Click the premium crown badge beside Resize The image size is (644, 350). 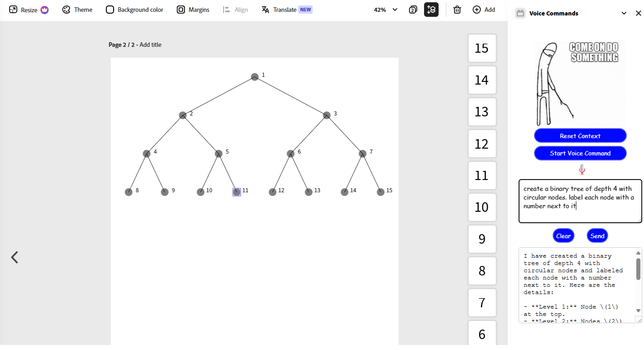point(45,10)
